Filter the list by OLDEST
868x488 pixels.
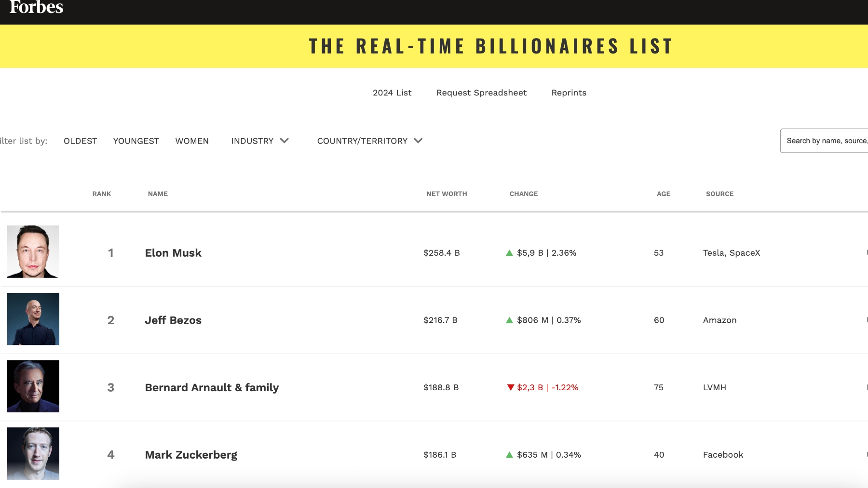tap(80, 141)
